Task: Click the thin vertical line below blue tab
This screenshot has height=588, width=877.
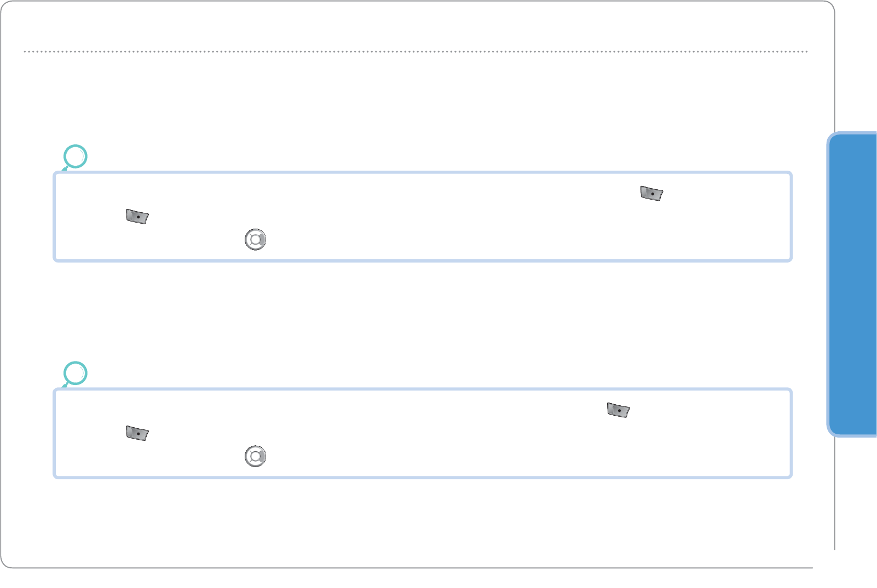Action: click(834, 492)
